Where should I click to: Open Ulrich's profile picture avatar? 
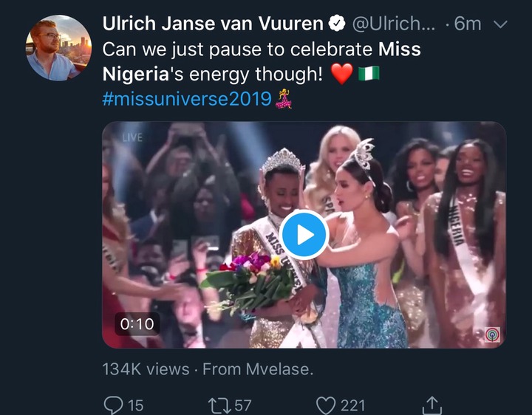pyautogui.click(x=59, y=47)
